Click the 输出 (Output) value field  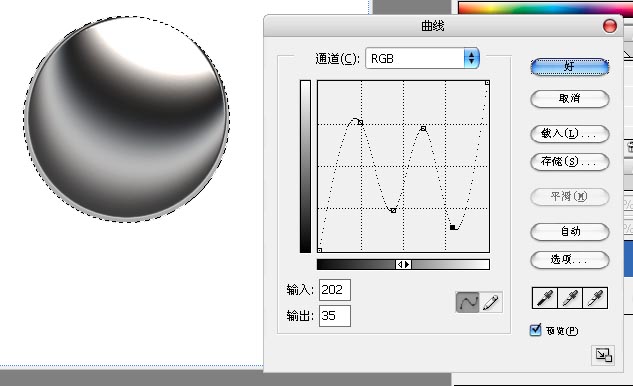click(335, 316)
